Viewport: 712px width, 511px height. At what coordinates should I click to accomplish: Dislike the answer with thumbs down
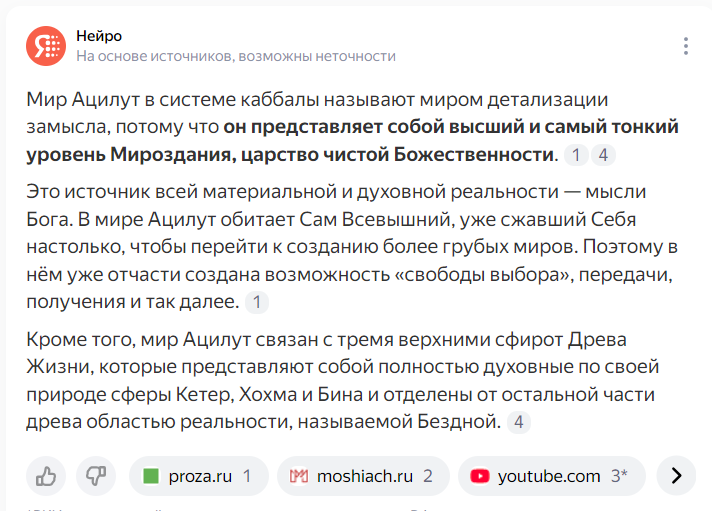[x=96, y=476]
